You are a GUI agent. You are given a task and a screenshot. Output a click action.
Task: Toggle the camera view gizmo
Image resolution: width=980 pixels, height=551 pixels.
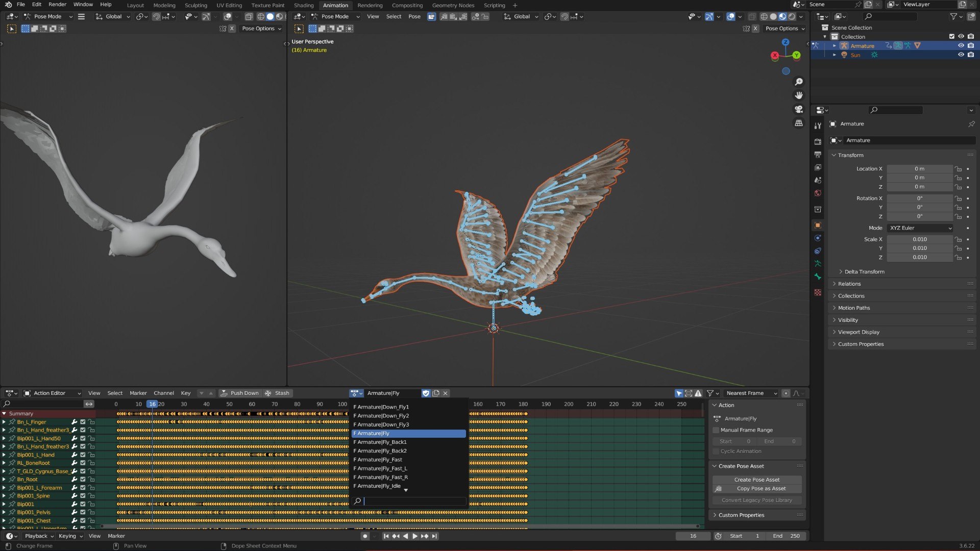pyautogui.click(x=799, y=109)
